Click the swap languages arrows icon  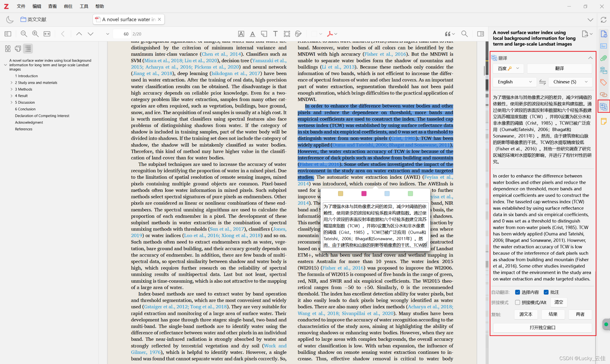(x=542, y=82)
